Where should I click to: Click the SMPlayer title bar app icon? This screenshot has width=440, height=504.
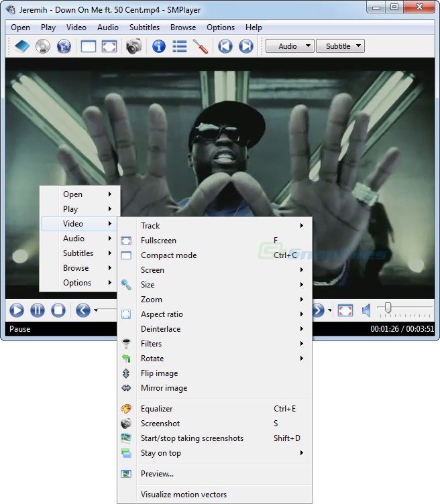[x=11, y=10]
